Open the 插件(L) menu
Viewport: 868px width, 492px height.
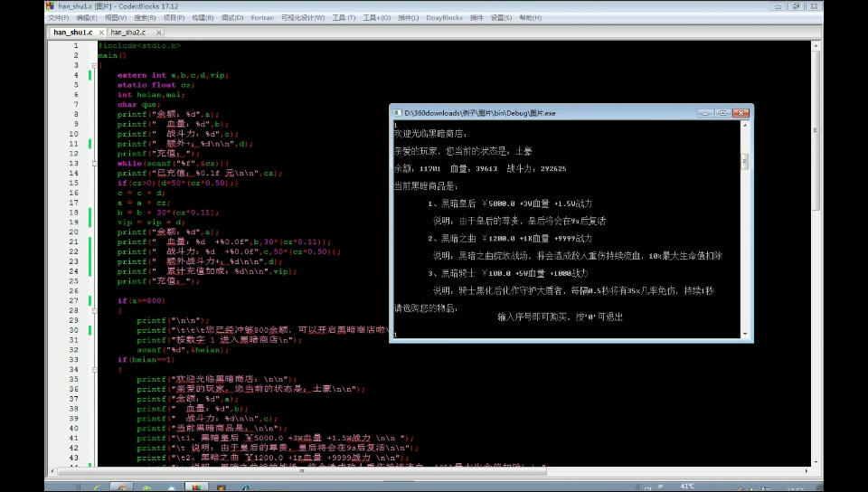click(408, 18)
